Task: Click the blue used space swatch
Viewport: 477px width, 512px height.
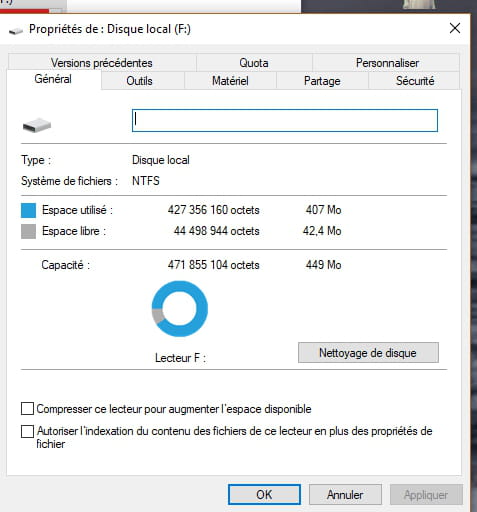Action: [28, 211]
